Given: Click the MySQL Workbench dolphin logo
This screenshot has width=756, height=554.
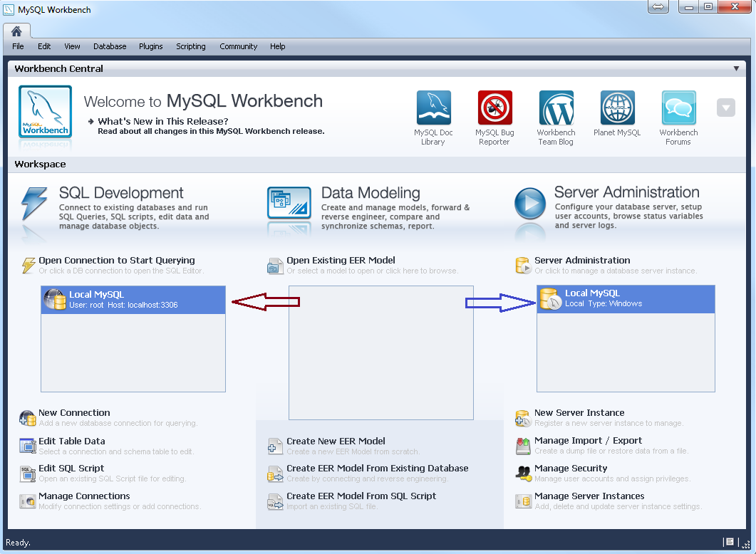Looking at the screenshot, I should coord(46,112).
